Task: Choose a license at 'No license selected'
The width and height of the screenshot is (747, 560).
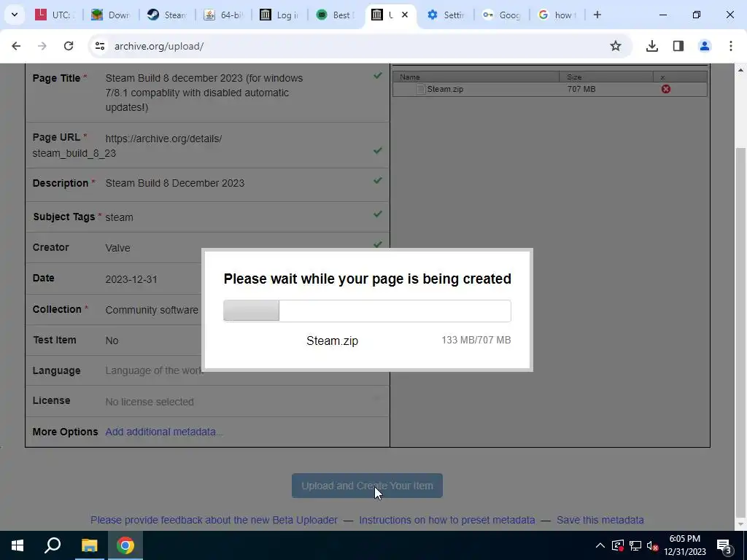Action: (150, 402)
